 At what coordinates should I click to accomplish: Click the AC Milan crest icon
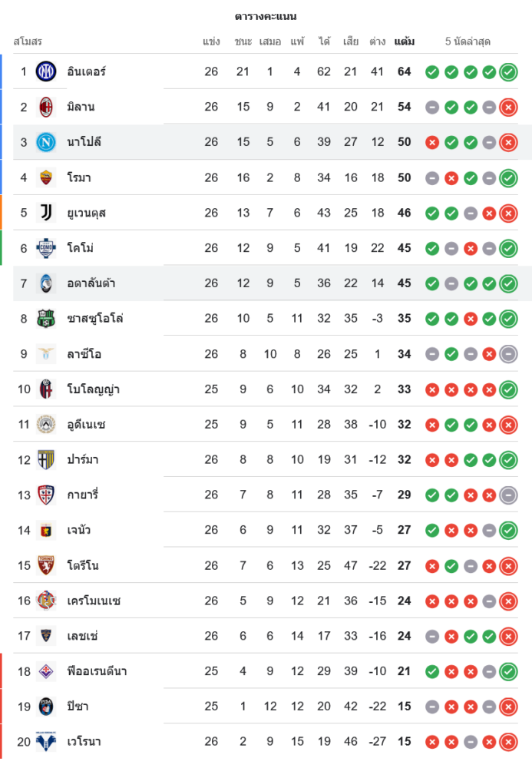(46, 107)
